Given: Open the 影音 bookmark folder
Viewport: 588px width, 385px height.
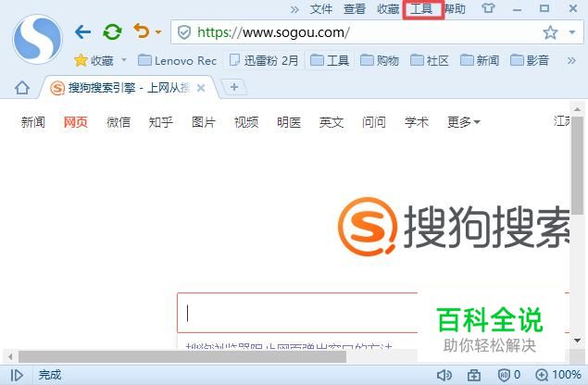Looking at the screenshot, I should pos(530,60).
